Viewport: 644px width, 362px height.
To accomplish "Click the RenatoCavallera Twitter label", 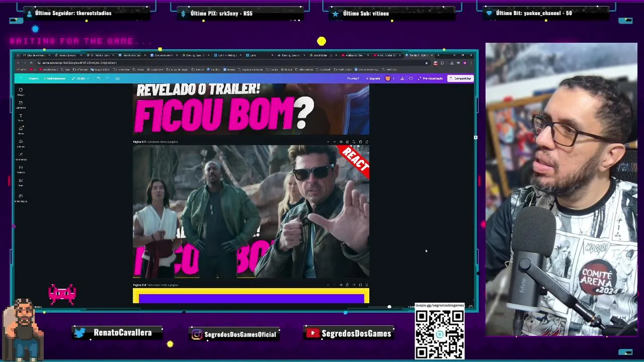I will [122, 333].
